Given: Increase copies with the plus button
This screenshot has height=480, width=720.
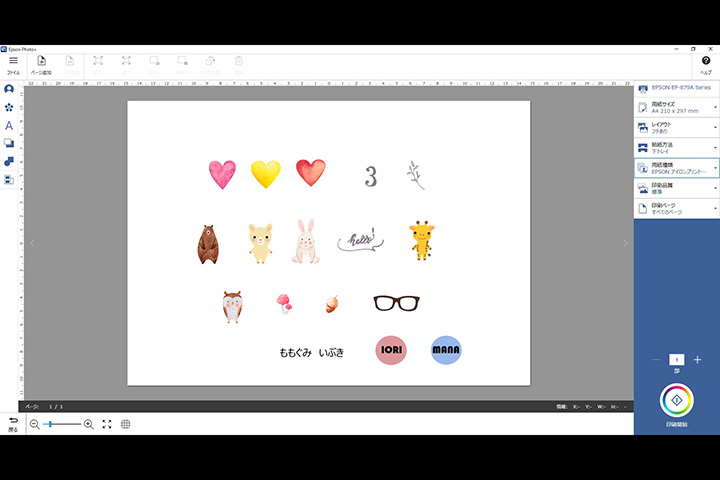Looking at the screenshot, I should click(697, 359).
